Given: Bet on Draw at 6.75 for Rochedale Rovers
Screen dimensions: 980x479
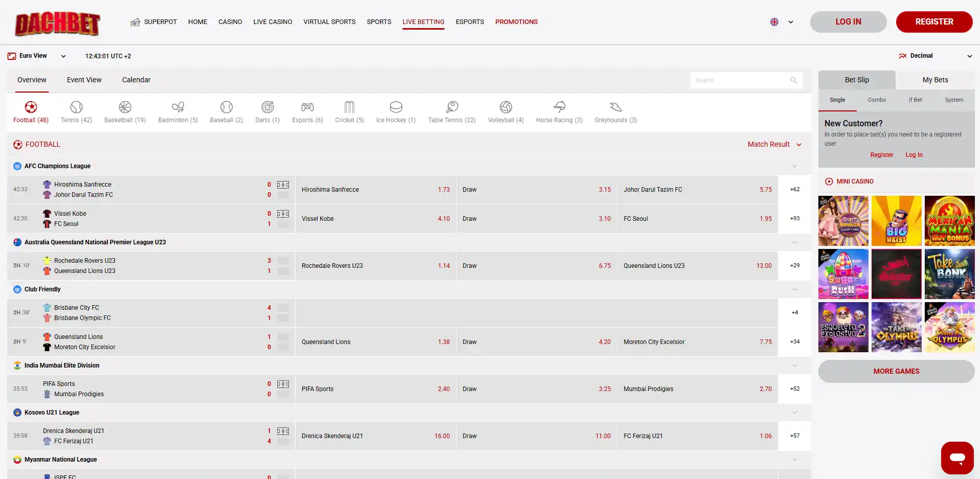Looking at the screenshot, I should click(x=537, y=266).
